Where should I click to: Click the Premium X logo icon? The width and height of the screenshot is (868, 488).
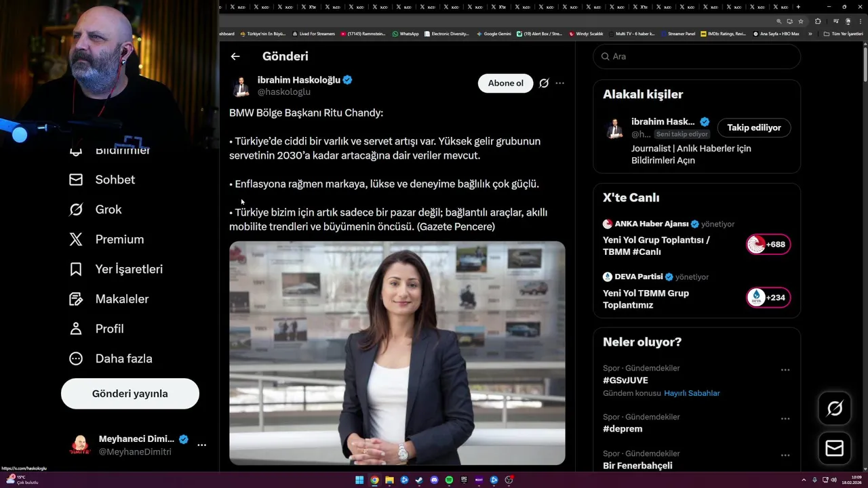point(76,239)
